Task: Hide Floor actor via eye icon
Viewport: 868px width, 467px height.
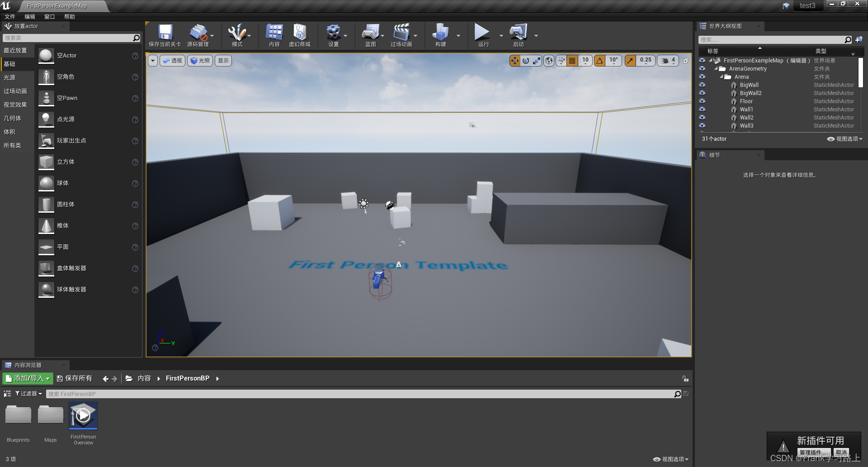Action: pos(702,101)
